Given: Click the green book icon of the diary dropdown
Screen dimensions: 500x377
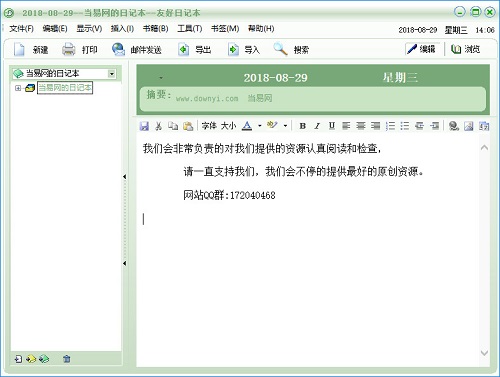Looking at the screenshot, I should 18,74.
